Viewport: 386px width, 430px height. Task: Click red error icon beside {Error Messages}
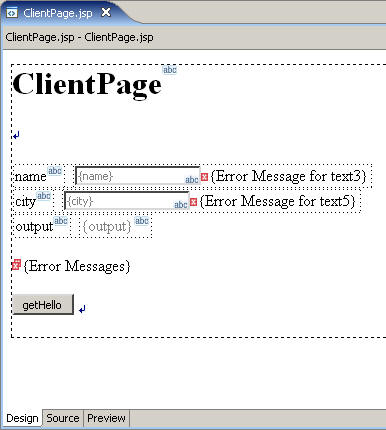16,265
